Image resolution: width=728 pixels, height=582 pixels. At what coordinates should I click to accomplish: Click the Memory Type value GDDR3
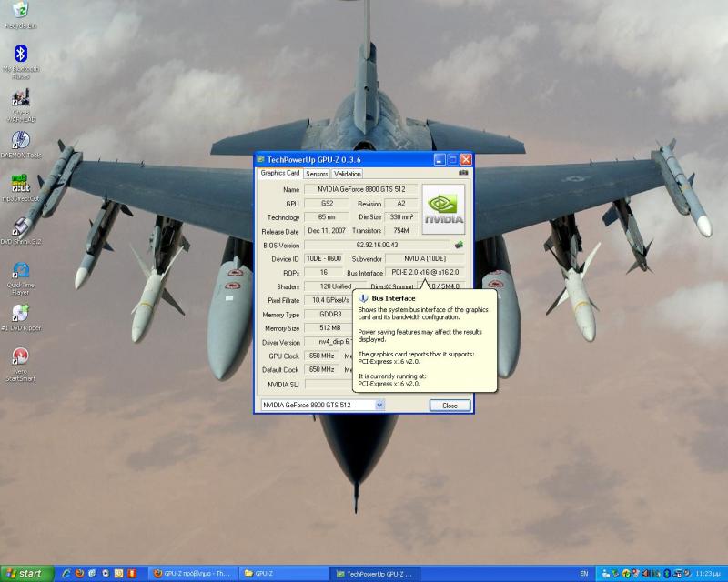coord(329,315)
